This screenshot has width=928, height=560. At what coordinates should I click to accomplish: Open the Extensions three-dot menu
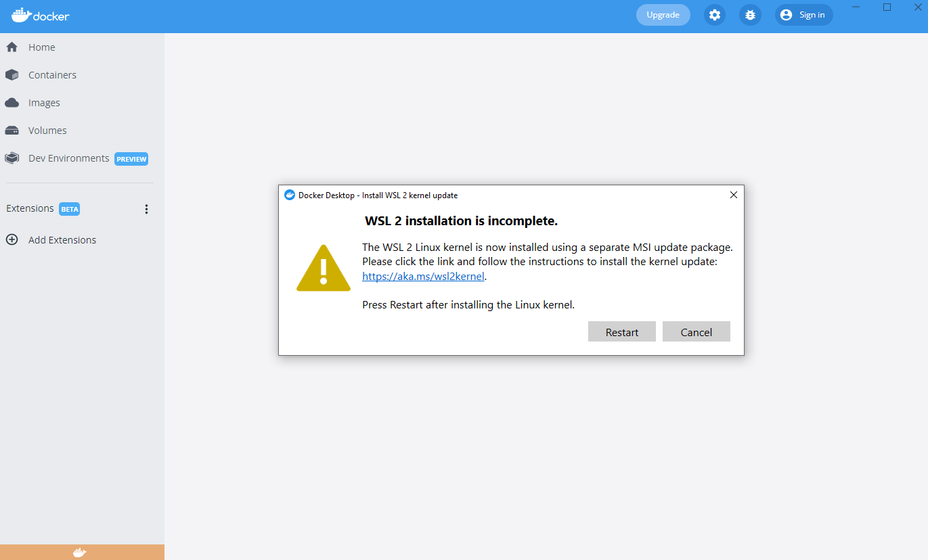(x=146, y=209)
